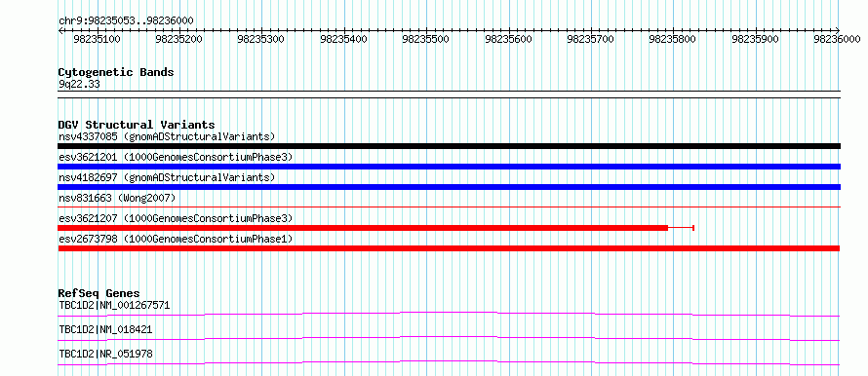Select the 98235800 ruler tick label
The image size is (868, 376).
tap(674, 39)
